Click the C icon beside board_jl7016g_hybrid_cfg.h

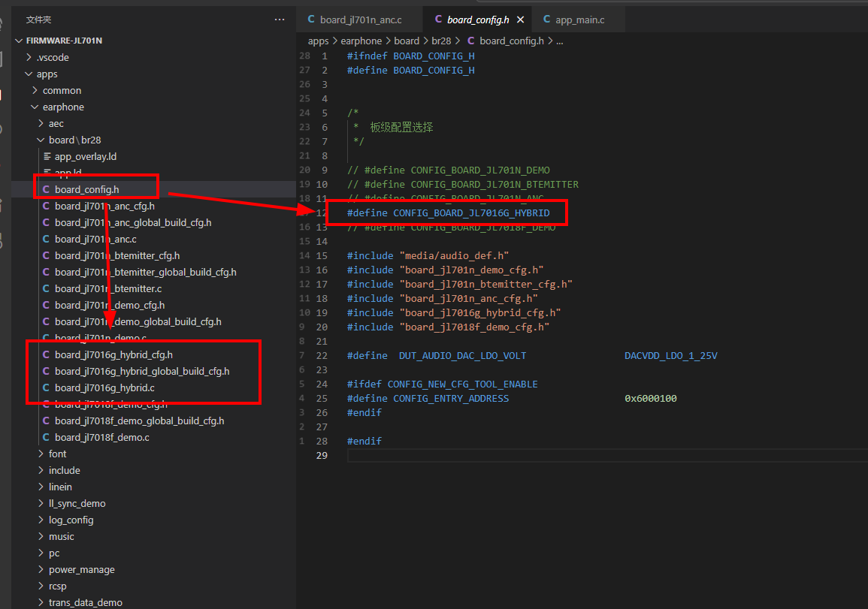46,354
